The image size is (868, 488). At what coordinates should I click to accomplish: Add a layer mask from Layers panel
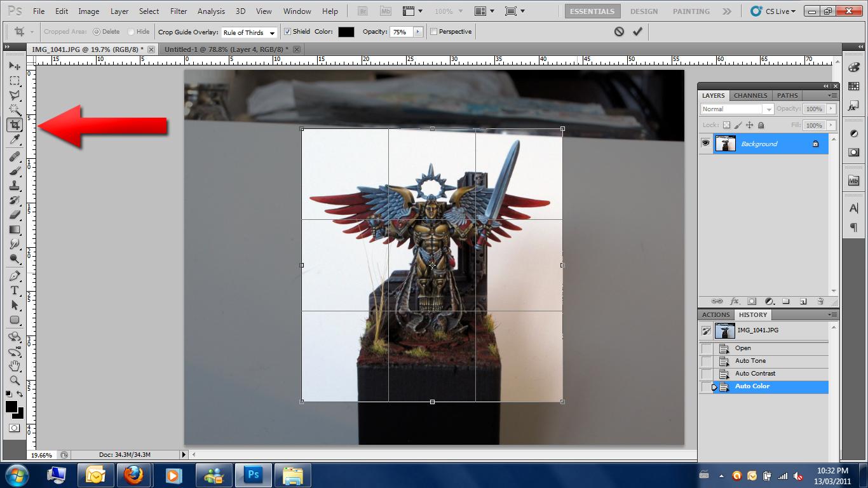click(752, 301)
